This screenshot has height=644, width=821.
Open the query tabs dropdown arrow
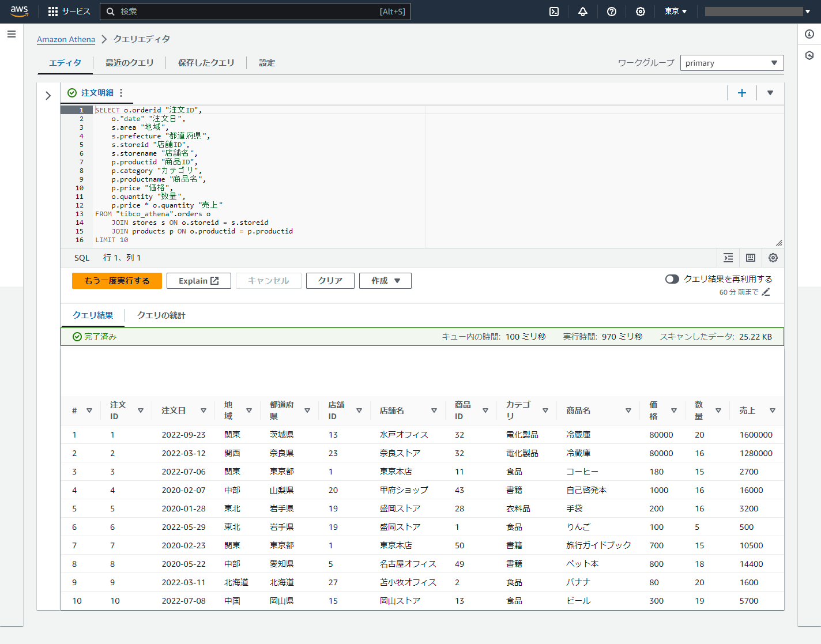click(770, 93)
